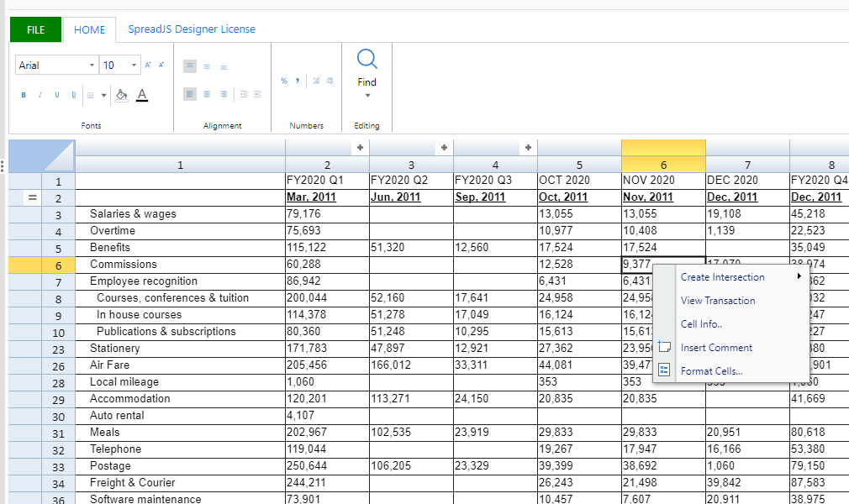Viewport: 849px width, 504px height.
Task: Click the Increase Font Size icon
Action: tap(148, 65)
